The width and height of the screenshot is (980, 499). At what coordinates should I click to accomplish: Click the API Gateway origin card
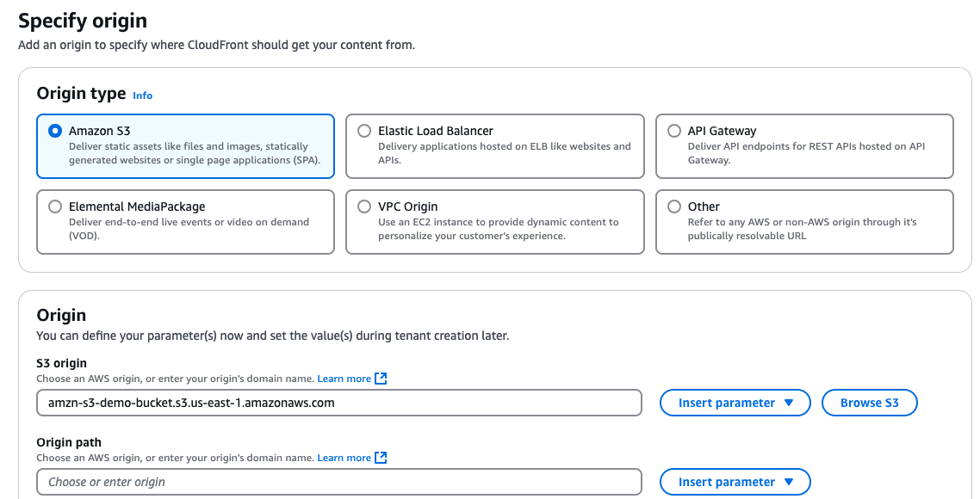pyautogui.click(x=804, y=146)
